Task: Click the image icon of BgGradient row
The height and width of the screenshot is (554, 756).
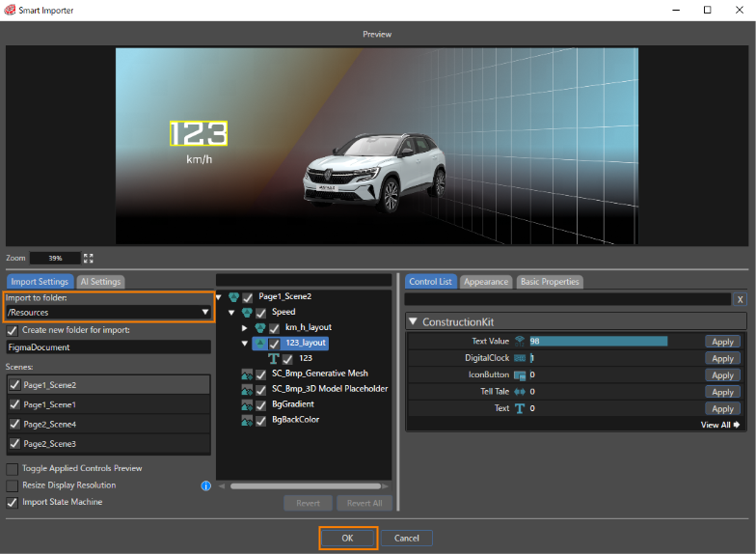Action: pyautogui.click(x=247, y=405)
